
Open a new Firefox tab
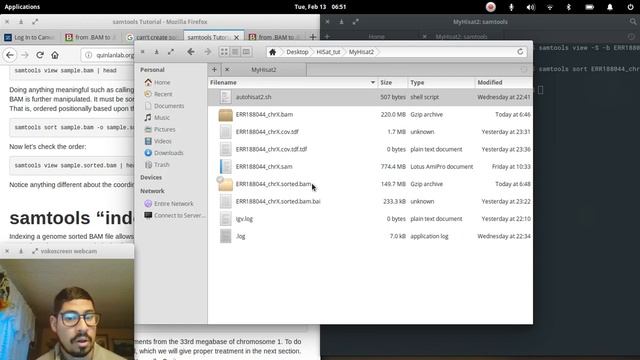click(313, 37)
